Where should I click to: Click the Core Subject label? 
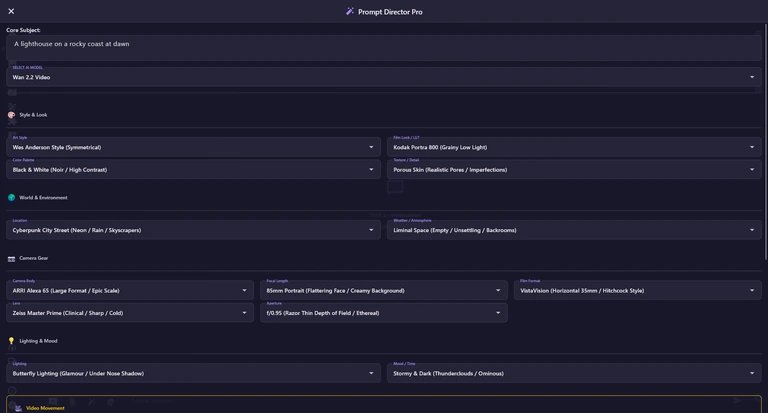[23, 30]
